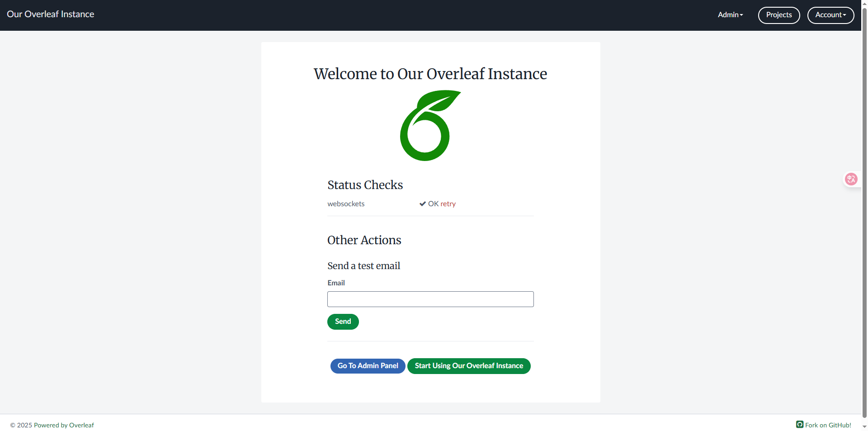Click the Status Checks heading

(x=365, y=185)
